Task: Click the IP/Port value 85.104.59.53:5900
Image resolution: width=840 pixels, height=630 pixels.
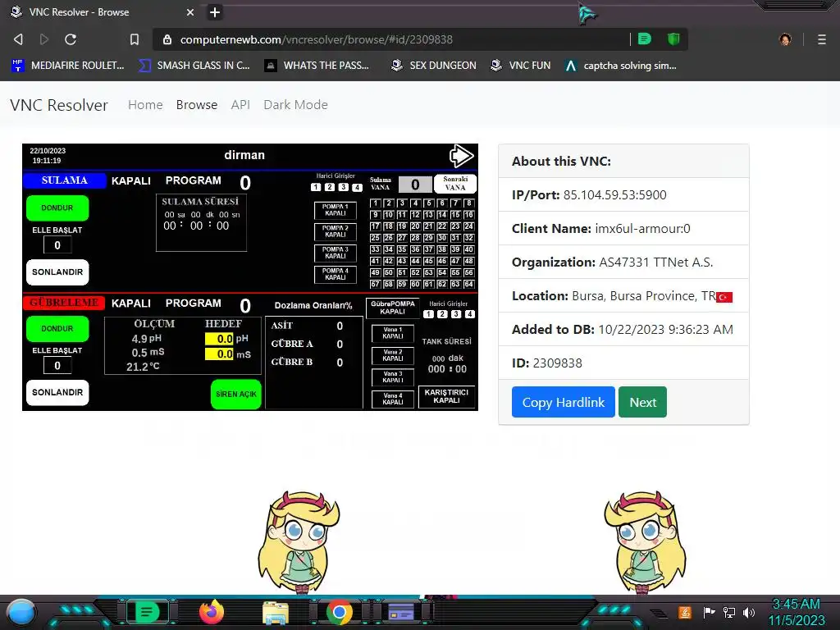Action: point(615,194)
